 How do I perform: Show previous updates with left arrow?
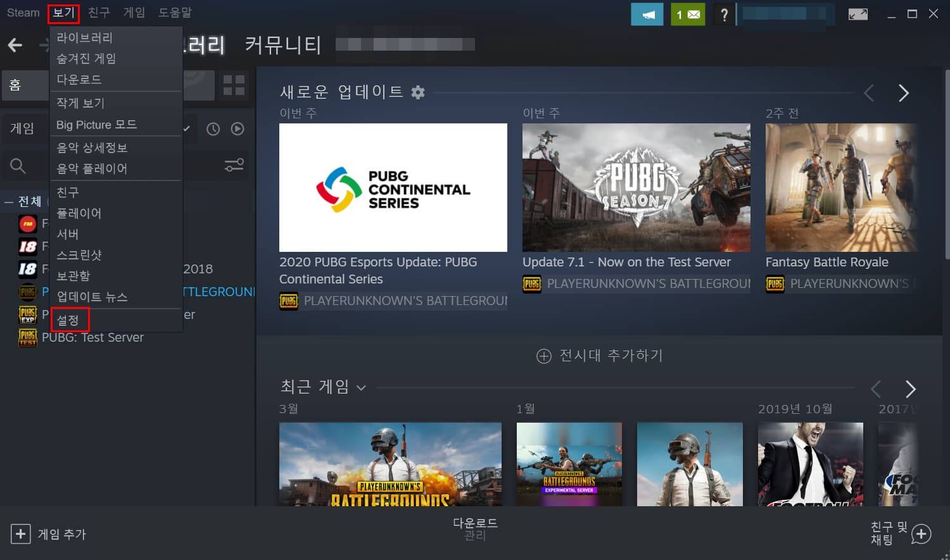(869, 93)
